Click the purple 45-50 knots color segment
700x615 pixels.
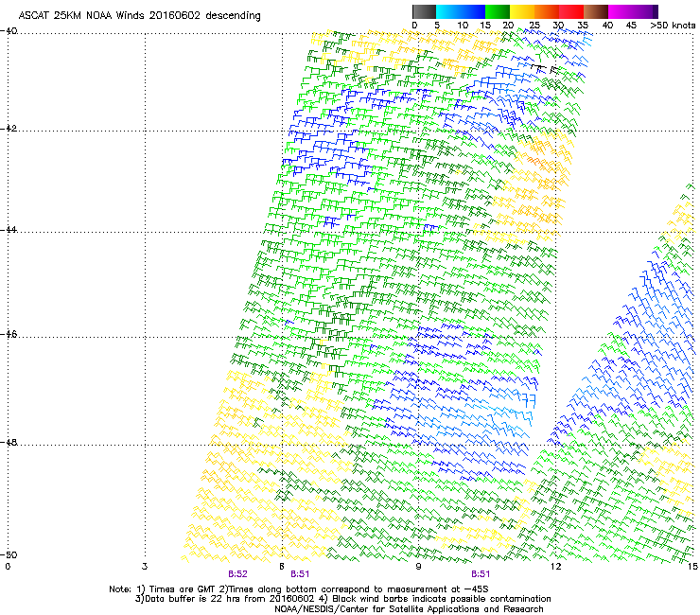[645, 11]
